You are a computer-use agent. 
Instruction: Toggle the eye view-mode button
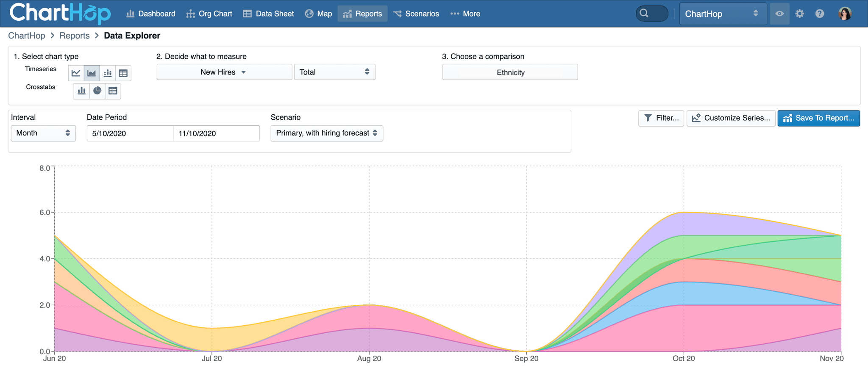779,14
